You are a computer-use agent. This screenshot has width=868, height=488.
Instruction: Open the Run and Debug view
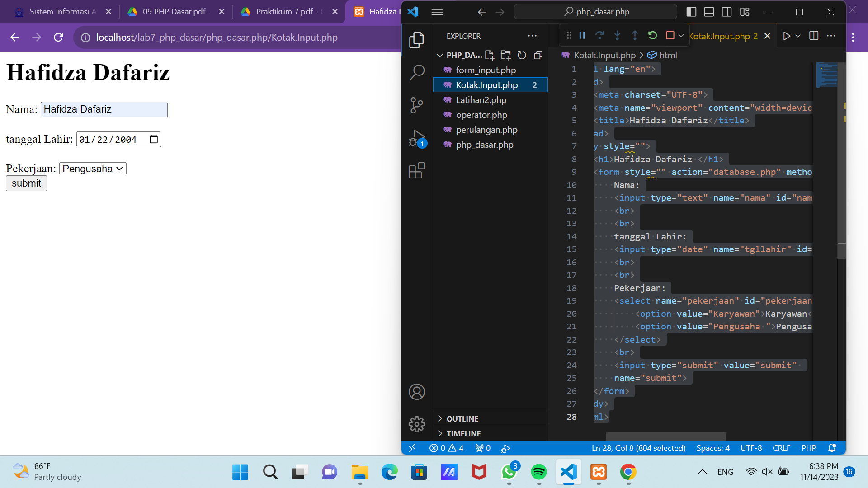tap(417, 138)
